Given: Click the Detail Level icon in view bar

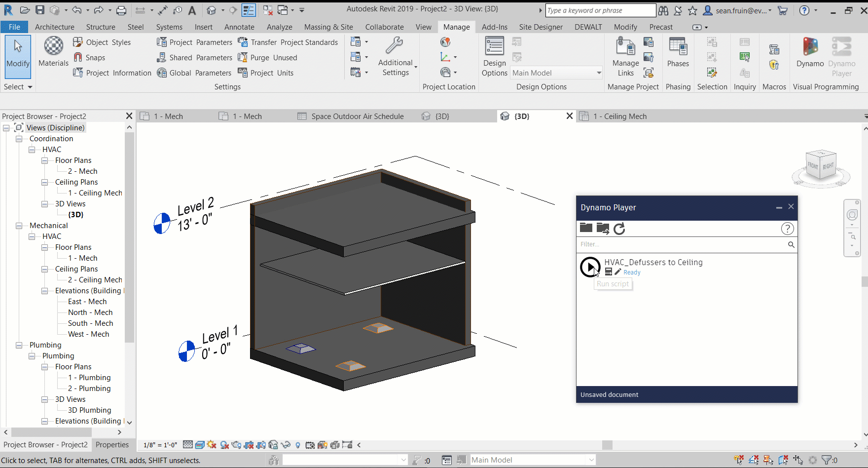Looking at the screenshot, I should 187,445.
